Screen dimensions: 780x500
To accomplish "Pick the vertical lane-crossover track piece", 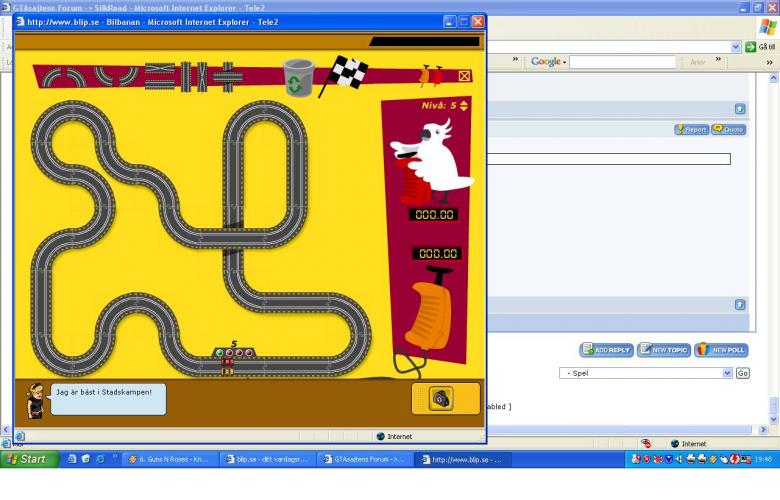I will point(202,77).
